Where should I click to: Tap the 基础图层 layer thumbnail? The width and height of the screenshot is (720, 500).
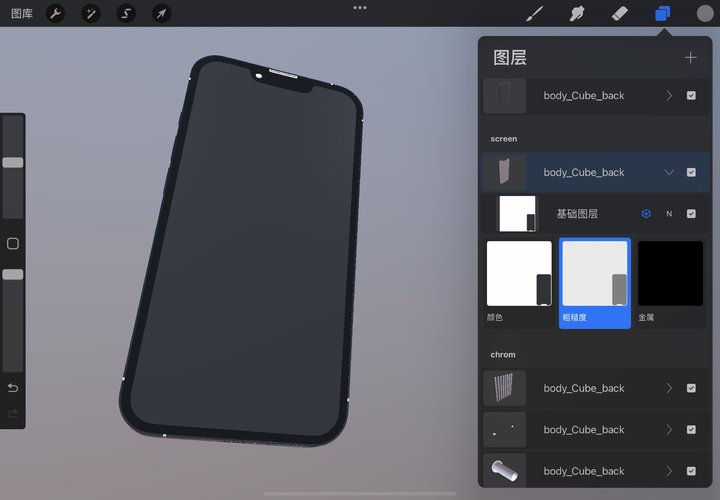pos(517,213)
